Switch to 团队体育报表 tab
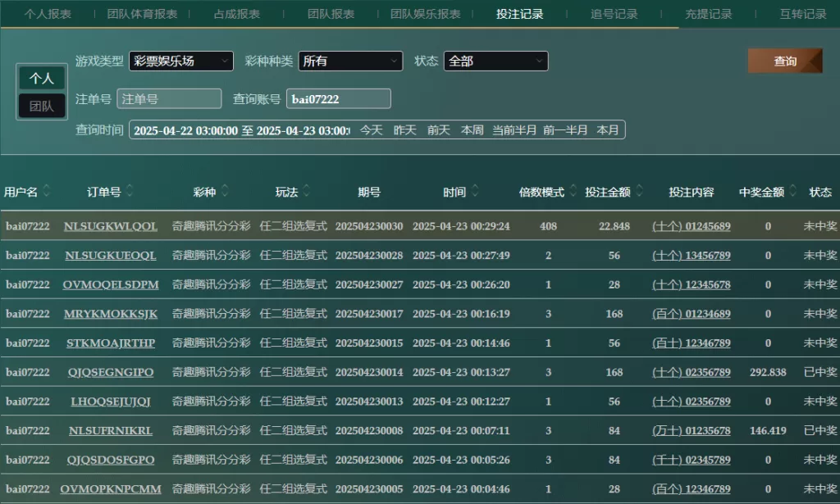Screen dimensions: 840x504 tap(142, 14)
